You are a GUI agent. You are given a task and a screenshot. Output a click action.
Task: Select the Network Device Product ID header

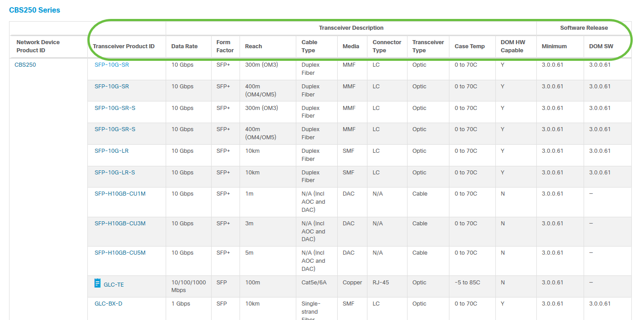tap(38, 46)
